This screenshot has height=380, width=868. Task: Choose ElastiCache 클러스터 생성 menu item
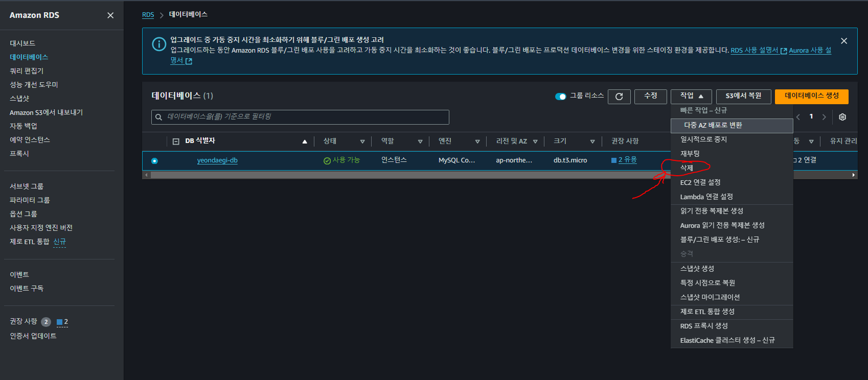click(732, 340)
